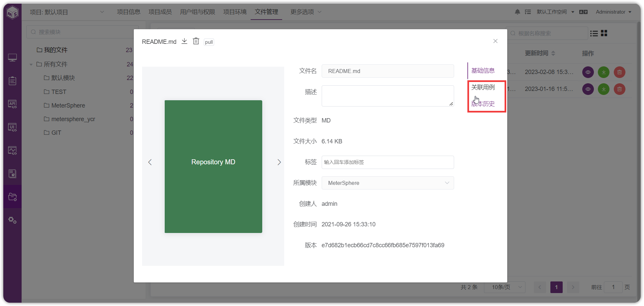Open performance test icon in sidebar
644x306 pixels.
point(13,151)
